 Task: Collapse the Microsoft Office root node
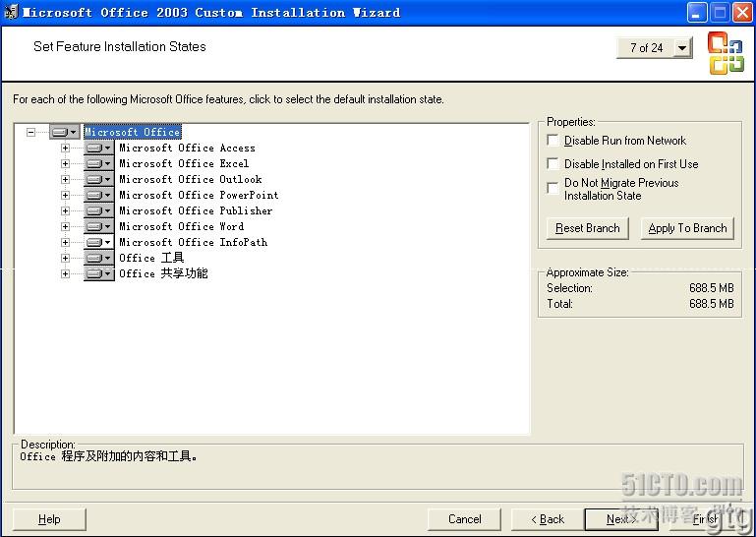(30, 132)
